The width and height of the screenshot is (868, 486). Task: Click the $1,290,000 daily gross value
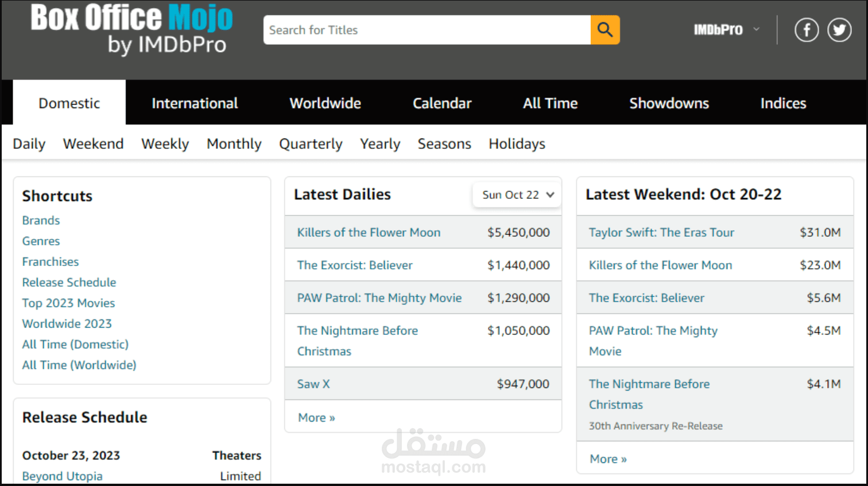(518, 298)
